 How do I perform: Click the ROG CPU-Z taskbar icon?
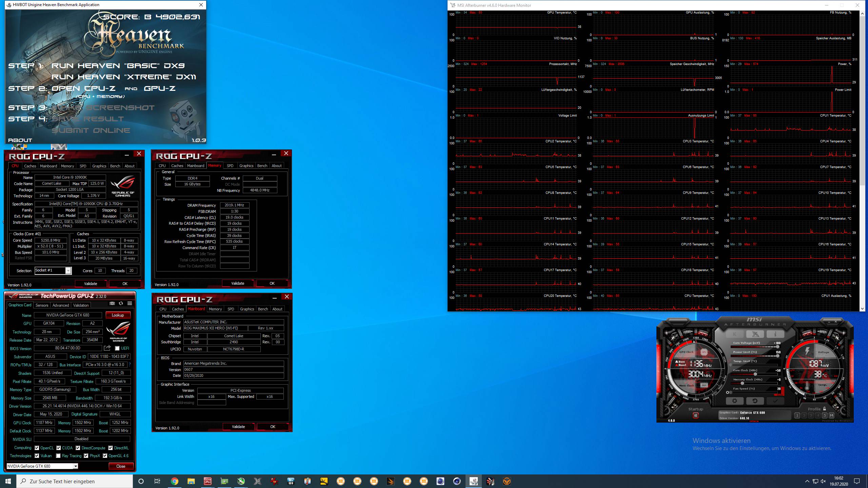coord(208,481)
